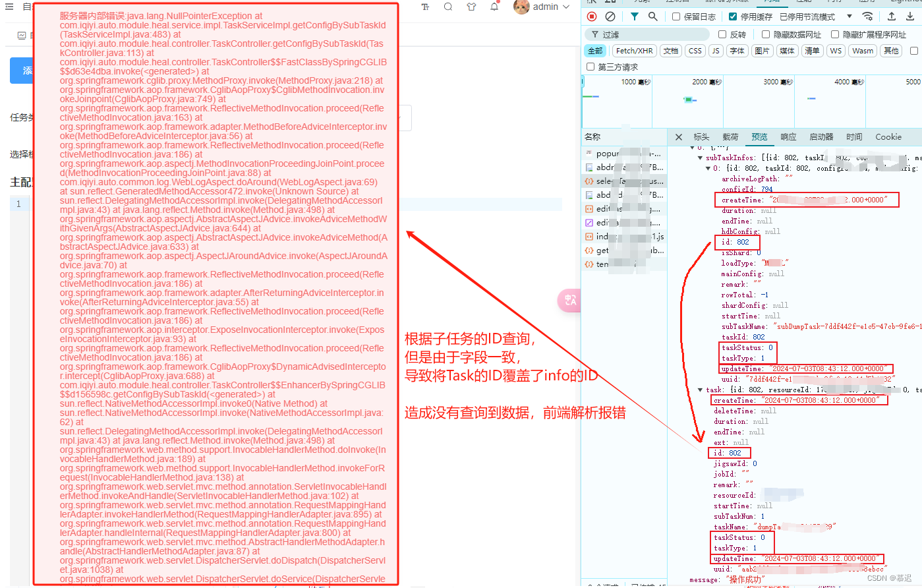The image size is (922, 588).
Task: Select the request row ending with '1.js'
Action: 624,237
